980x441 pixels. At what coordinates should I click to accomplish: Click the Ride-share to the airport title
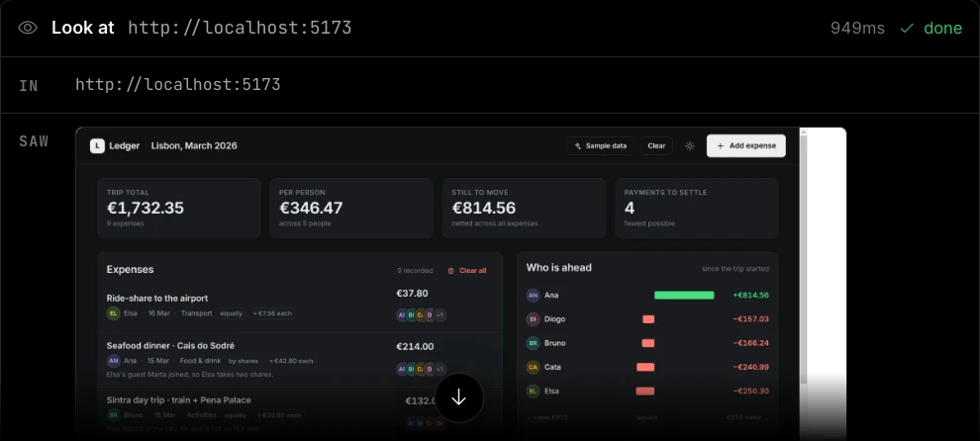click(x=156, y=298)
